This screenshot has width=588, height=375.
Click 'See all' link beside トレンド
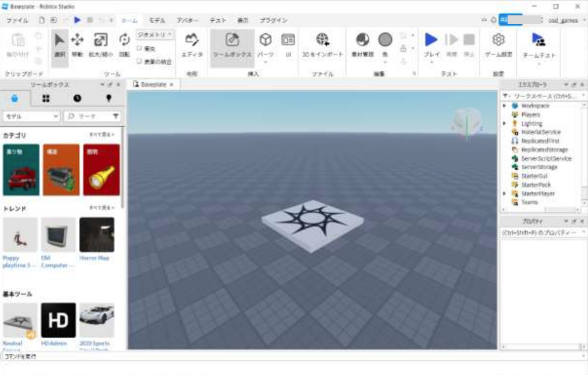point(102,207)
